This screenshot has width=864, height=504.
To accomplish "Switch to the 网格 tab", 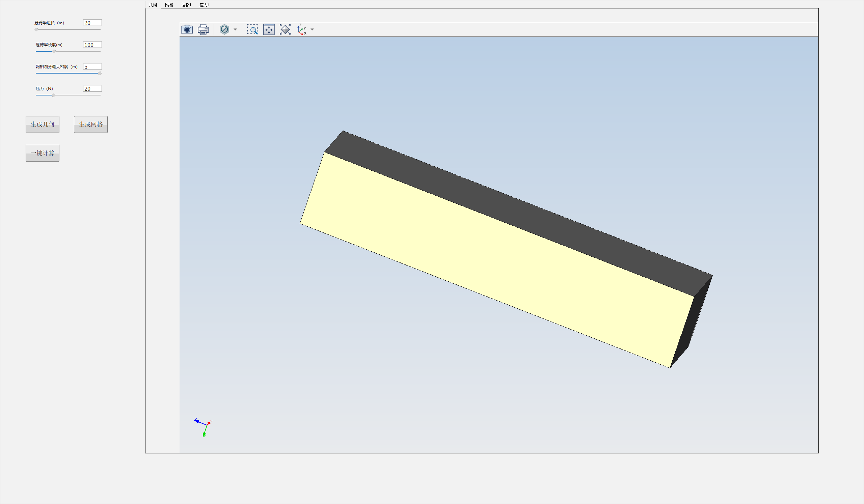I will point(169,5).
